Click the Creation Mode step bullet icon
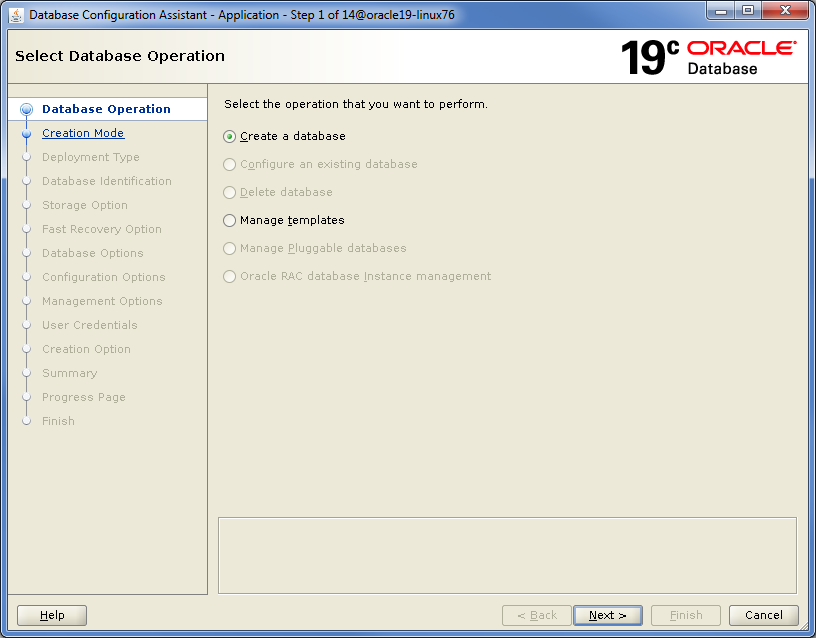 coord(27,134)
